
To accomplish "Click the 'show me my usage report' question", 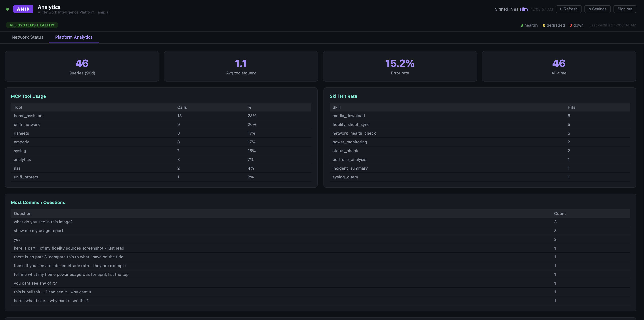I will pos(39,231).
